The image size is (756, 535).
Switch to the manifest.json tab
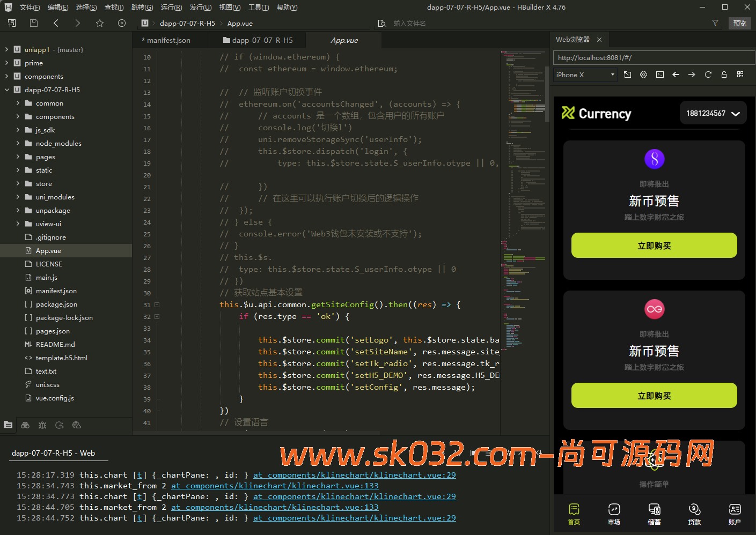[168, 40]
